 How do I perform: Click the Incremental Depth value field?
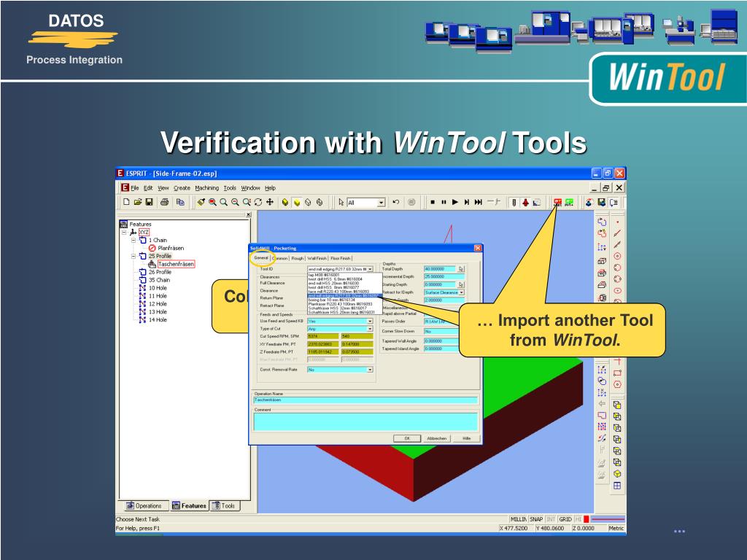pos(444,276)
